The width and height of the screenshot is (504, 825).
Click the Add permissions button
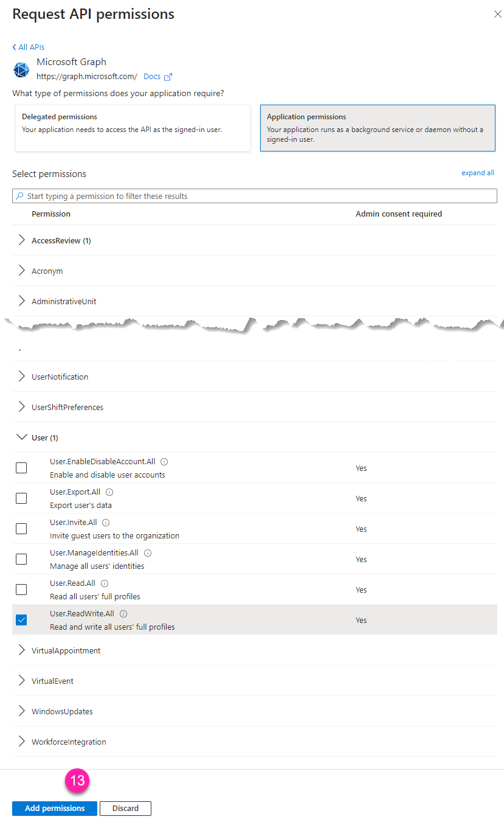click(55, 809)
